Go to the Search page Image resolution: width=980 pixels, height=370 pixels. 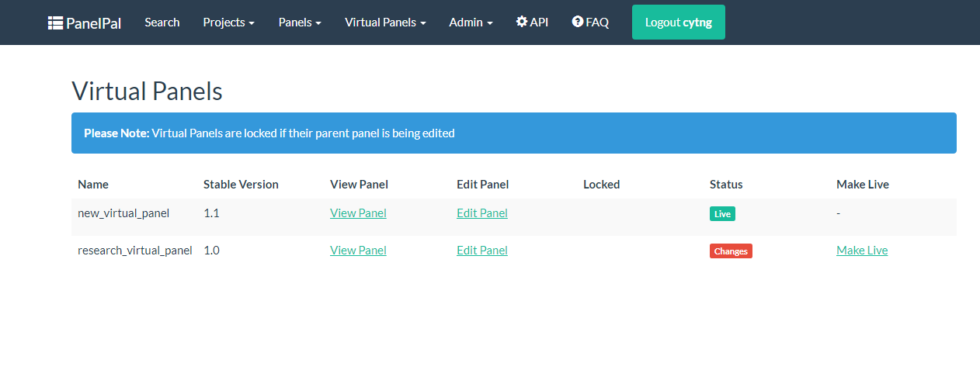(162, 22)
